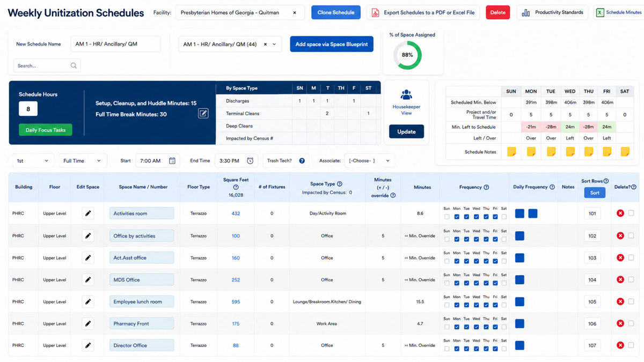Viewport: 644px width, 362px height.
Task: Open the calendar icon in the Start time field
Action: pyautogui.click(x=172, y=160)
